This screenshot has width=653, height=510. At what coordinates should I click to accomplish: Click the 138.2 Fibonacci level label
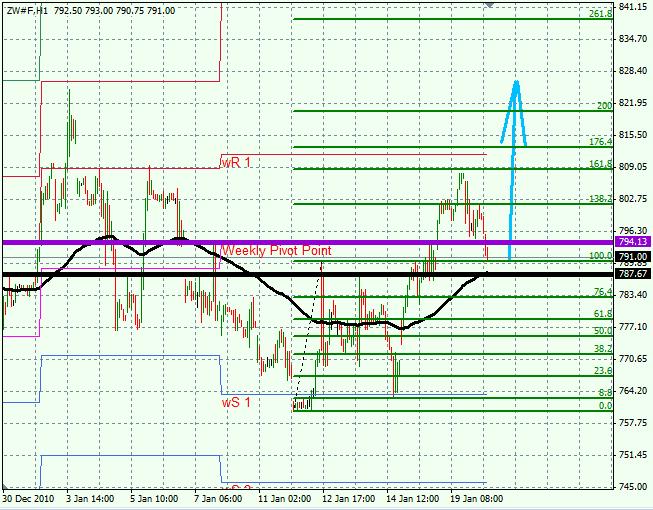tap(601, 199)
